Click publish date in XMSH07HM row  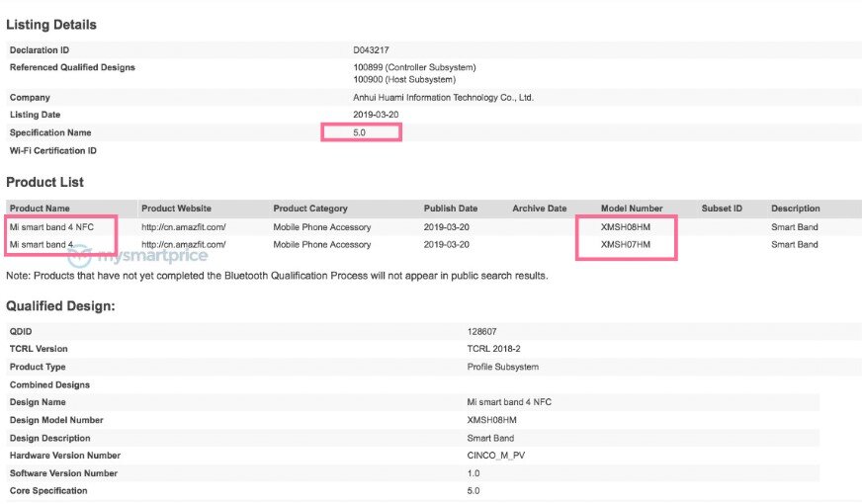(x=447, y=244)
